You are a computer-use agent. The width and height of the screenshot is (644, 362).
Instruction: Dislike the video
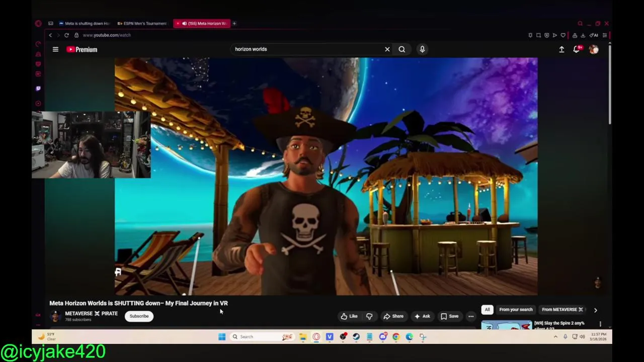click(x=369, y=316)
